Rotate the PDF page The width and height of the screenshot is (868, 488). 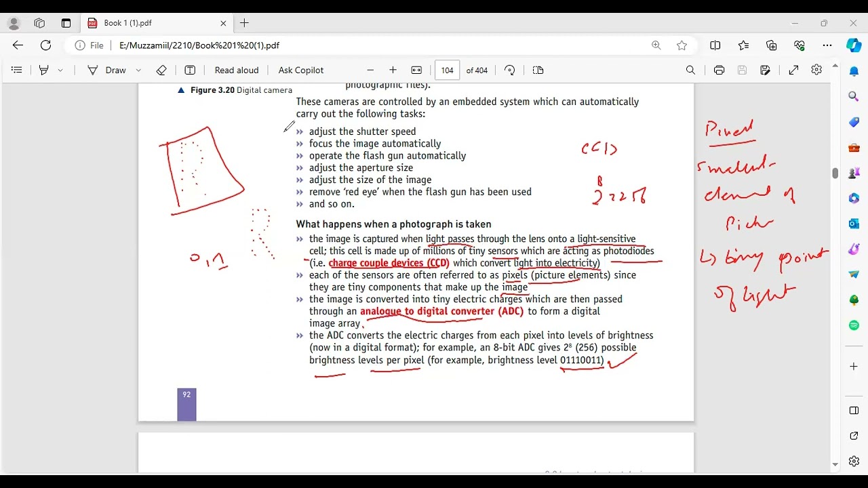pyautogui.click(x=510, y=70)
